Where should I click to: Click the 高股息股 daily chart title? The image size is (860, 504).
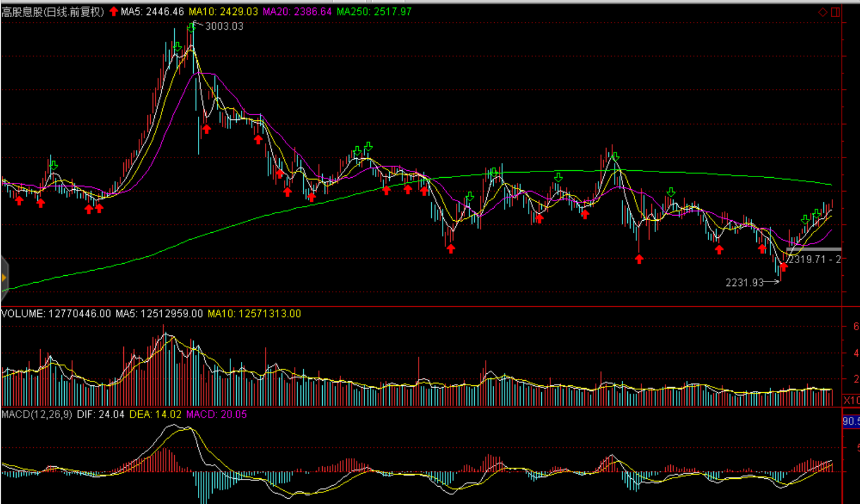click(52, 11)
